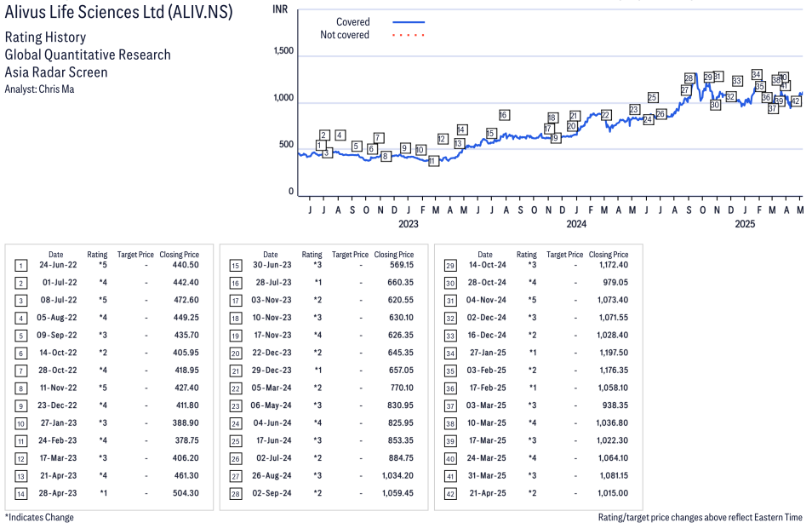Click the Covered legend entry
Image resolution: width=812 pixels, height=523 pixels.
click(352, 22)
